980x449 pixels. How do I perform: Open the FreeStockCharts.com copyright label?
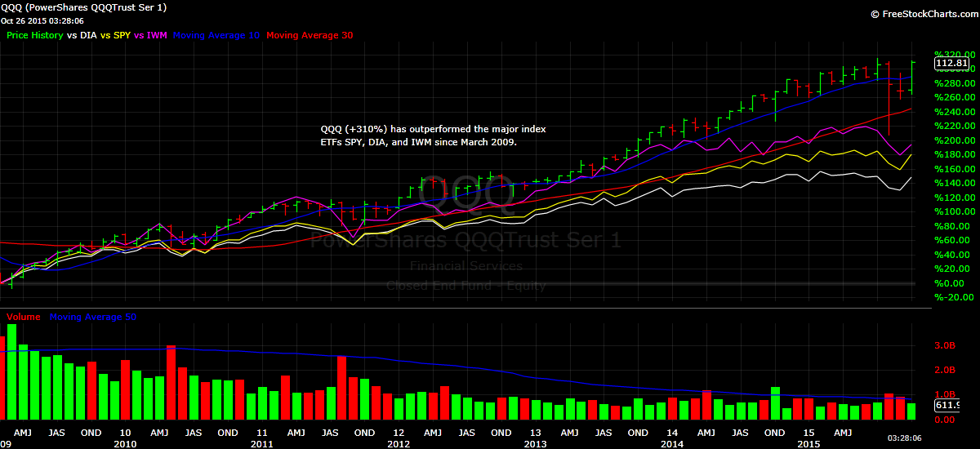pos(924,15)
